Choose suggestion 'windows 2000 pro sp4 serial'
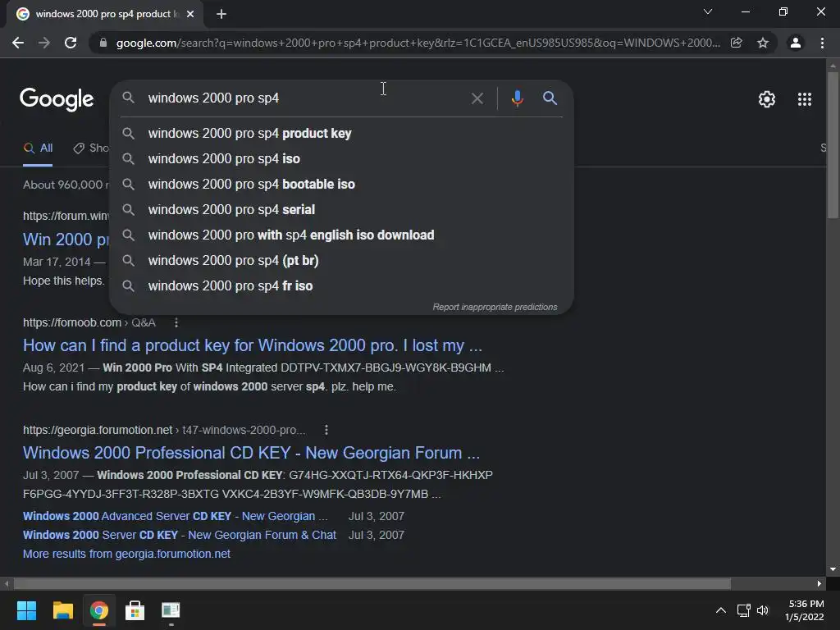The width and height of the screenshot is (840, 630). click(x=342, y=209)
